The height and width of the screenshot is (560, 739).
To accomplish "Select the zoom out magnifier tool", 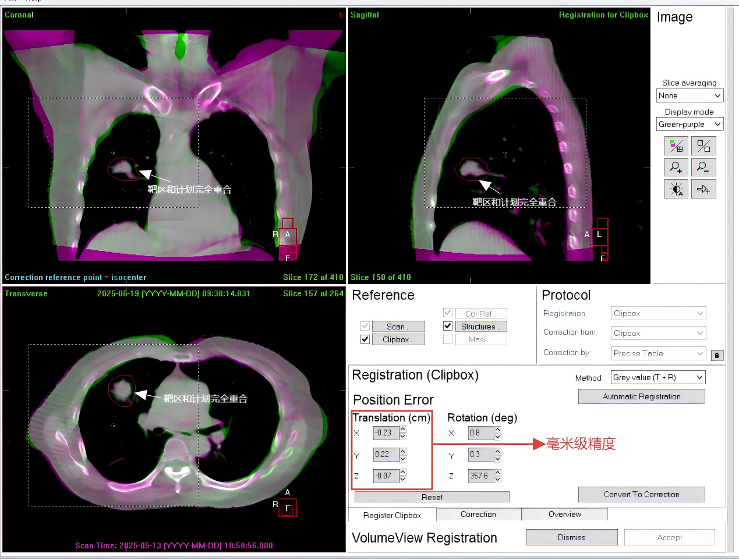I will [703, 168].
